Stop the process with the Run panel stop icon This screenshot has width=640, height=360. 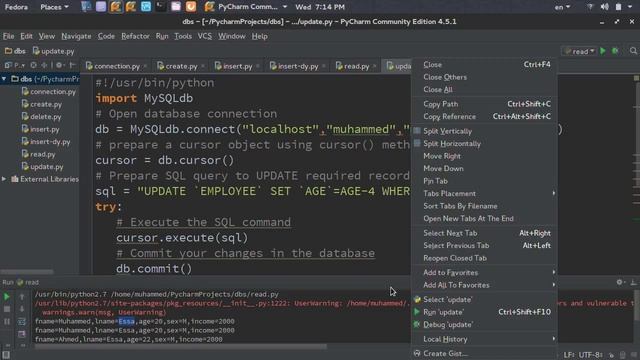7,309
